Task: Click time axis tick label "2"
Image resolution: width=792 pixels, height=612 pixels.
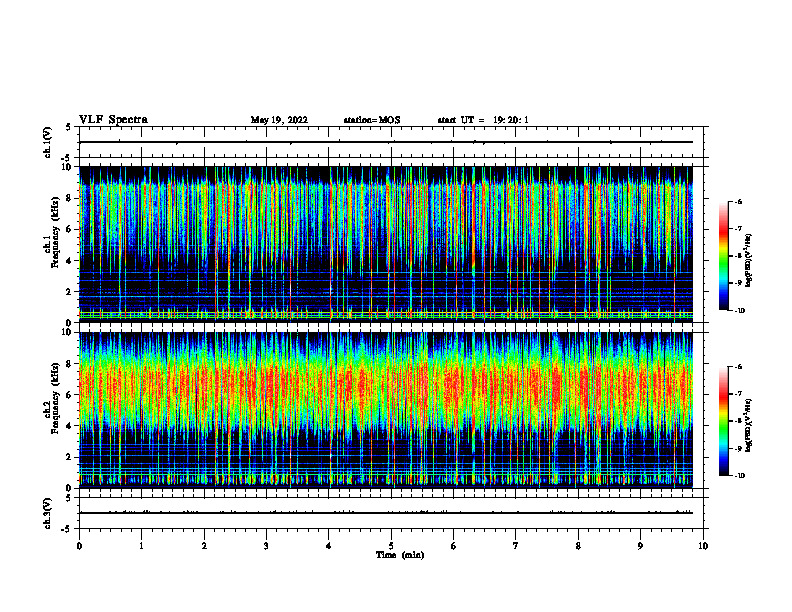Action: [204, 546]
